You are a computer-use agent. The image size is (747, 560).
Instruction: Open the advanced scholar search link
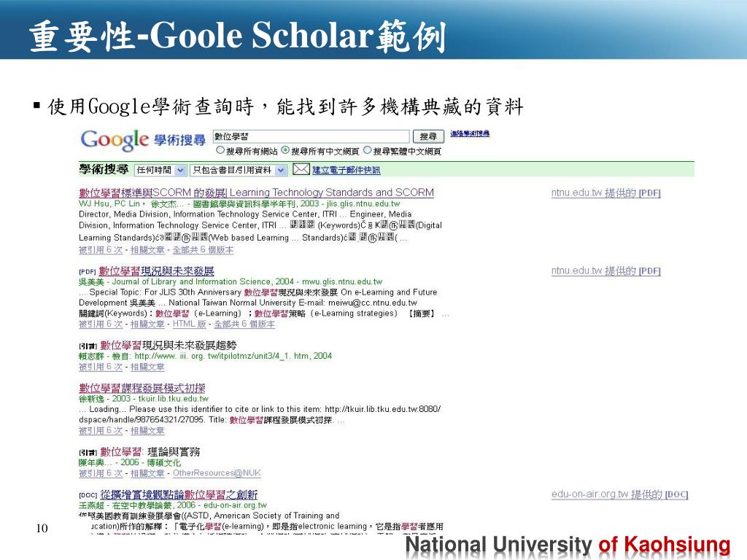pyautogui.click(x=470, y=134)
